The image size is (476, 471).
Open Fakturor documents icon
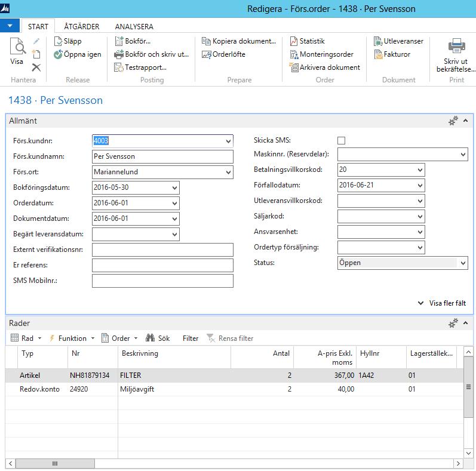coord(378,54)
